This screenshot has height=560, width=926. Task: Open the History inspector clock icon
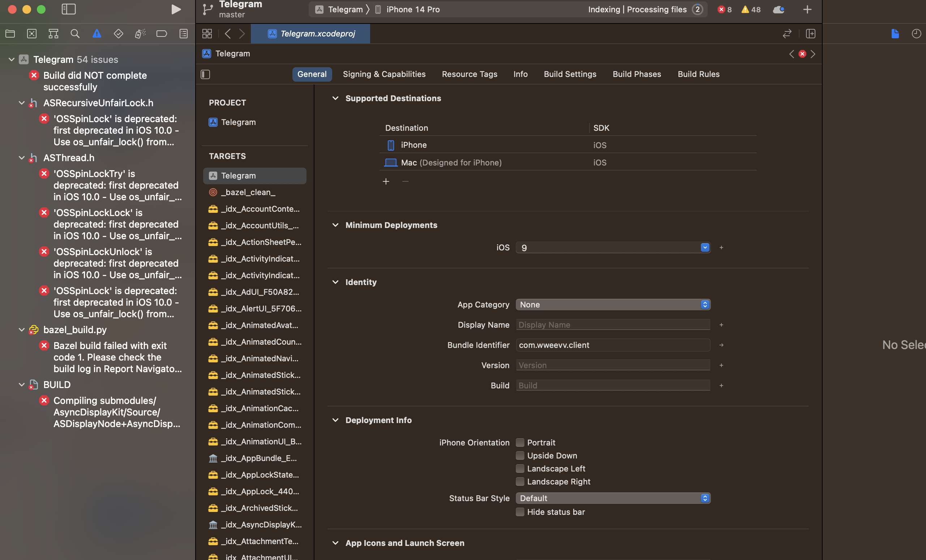click(x=916, y=34)
